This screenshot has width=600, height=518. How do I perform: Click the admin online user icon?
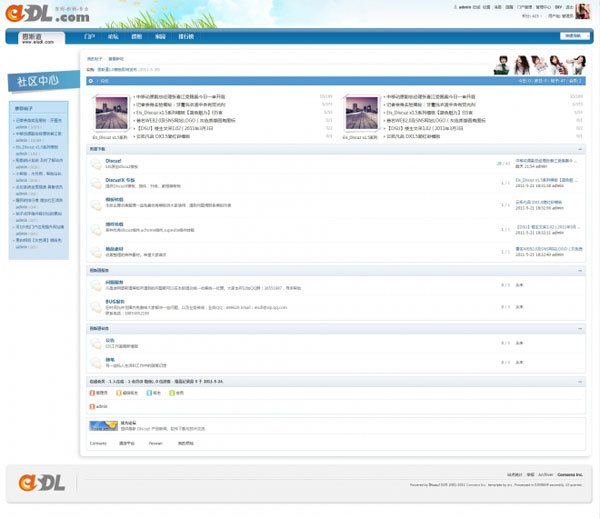[x=92, y=407]
